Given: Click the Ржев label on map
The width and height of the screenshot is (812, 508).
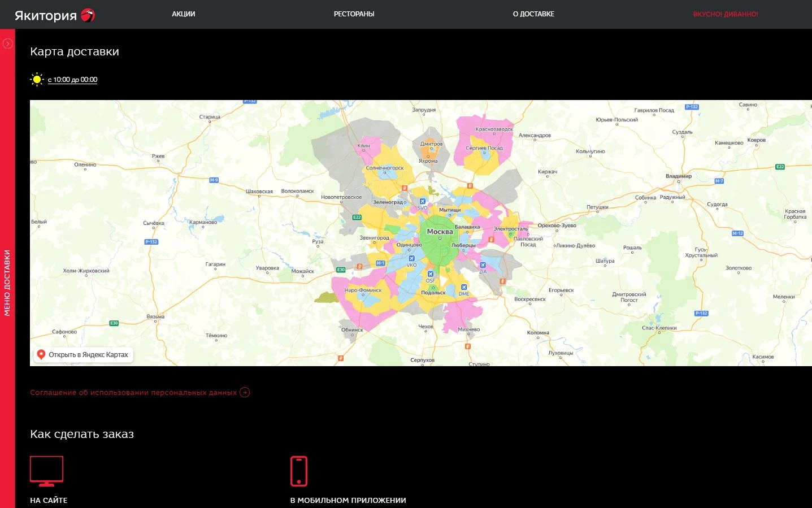Looking at the screenshot, I should pyautogui.click(x=158, y=156).
